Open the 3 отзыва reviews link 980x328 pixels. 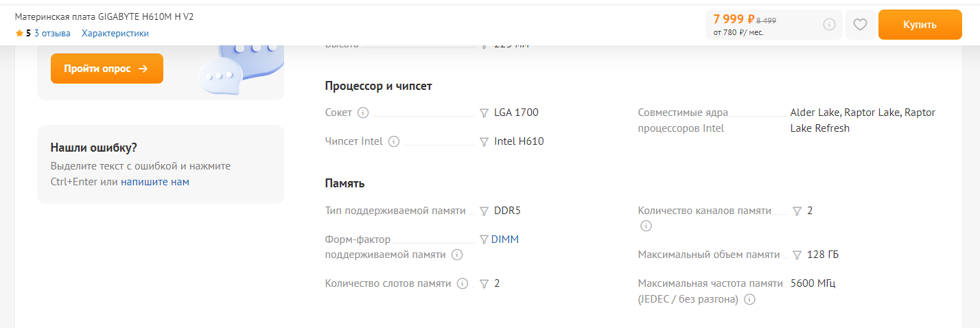(x=52, y=33)
